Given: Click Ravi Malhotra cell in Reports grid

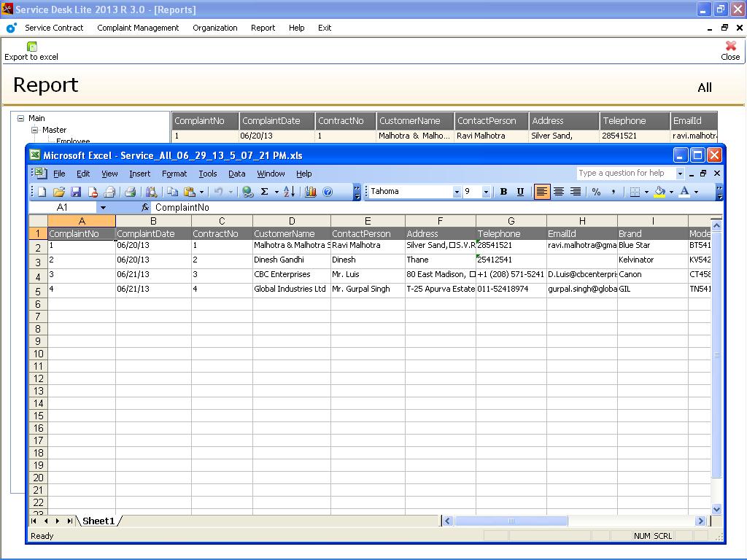Looking at the screenshot, I should [x=491, y=136].
